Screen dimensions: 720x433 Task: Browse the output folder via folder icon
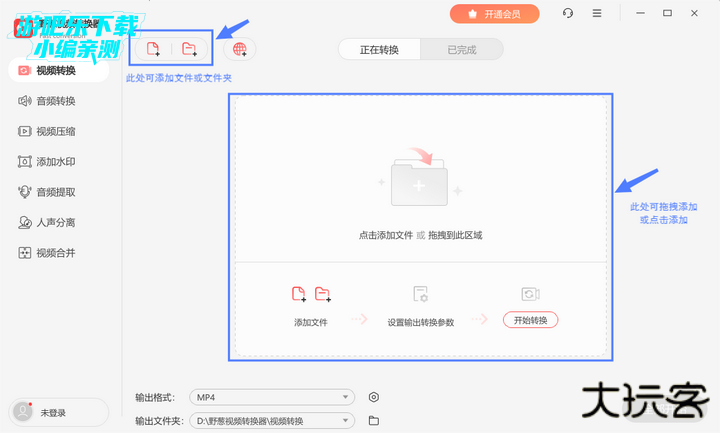[x=374, y=421]
